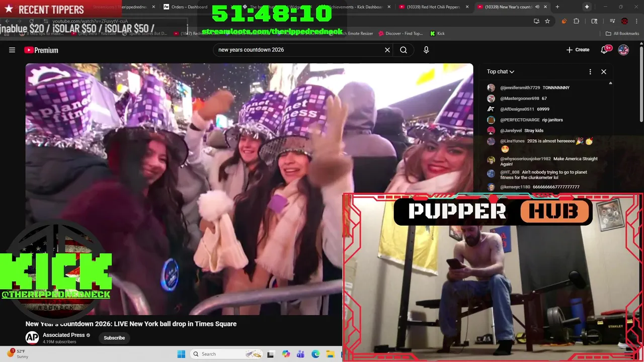
Task: Open Associated Press channel name link
Action: pos(64,335)
